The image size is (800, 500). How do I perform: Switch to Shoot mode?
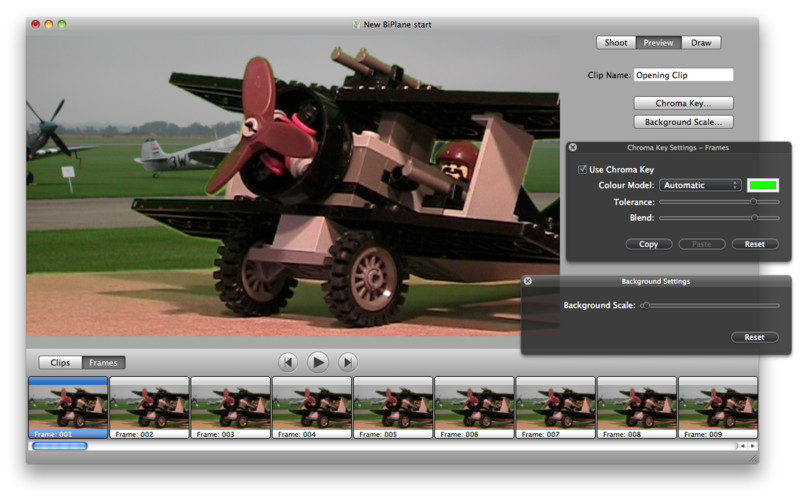point(616,43)
